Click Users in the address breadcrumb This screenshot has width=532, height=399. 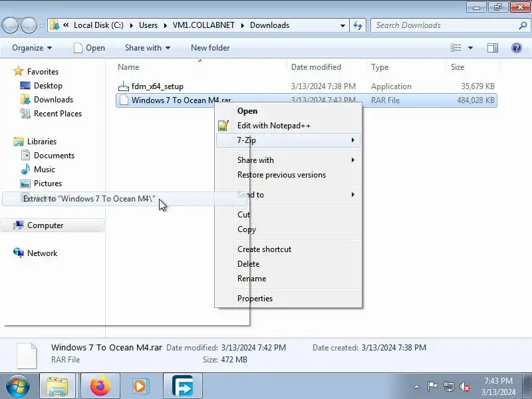point(148,25)
